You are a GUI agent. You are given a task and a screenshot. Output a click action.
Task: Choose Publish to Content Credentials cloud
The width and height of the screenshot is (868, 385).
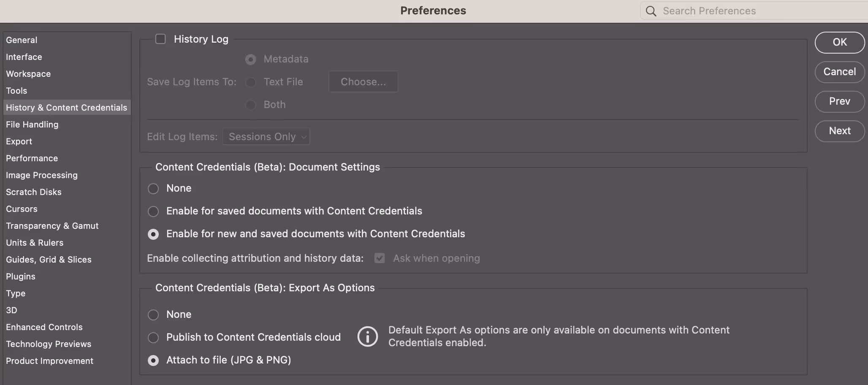(x=153, y=337)
